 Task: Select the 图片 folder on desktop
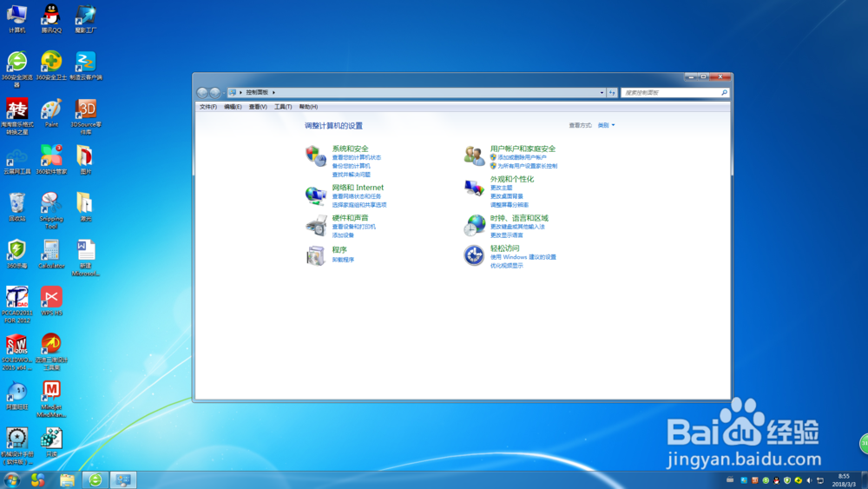tap(86, 160)
